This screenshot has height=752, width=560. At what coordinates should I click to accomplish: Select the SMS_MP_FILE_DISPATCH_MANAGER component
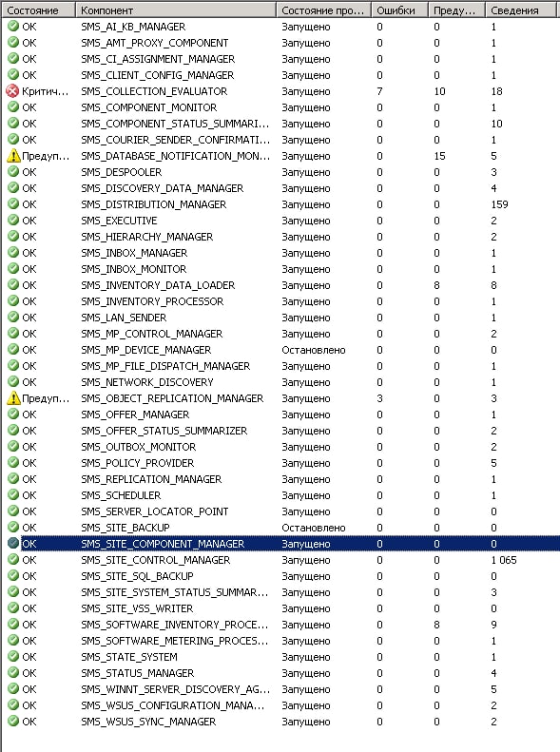(165, 366)
